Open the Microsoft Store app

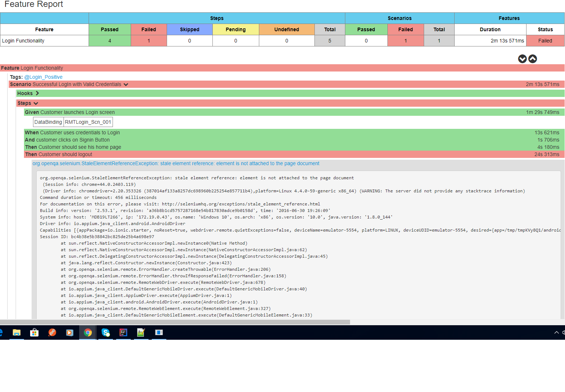click(34, 333)
